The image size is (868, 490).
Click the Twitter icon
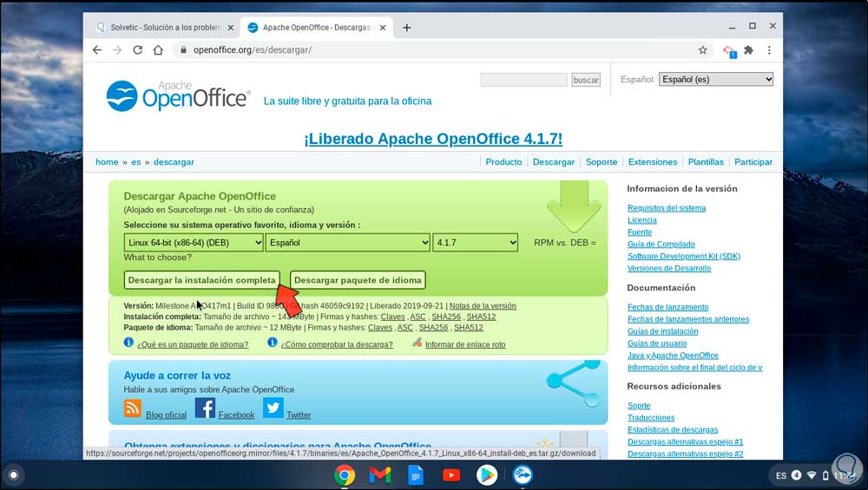[x=273, y=408]
